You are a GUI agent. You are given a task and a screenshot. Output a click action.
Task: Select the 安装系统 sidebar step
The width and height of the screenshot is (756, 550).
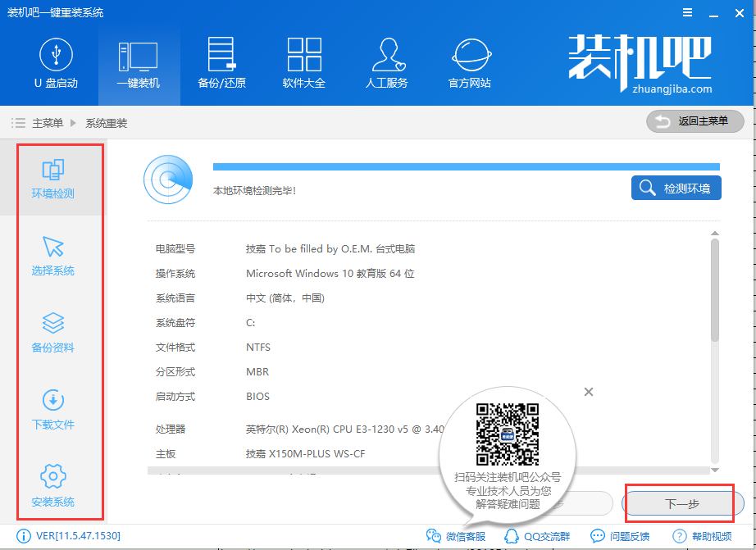pos(53,486)
